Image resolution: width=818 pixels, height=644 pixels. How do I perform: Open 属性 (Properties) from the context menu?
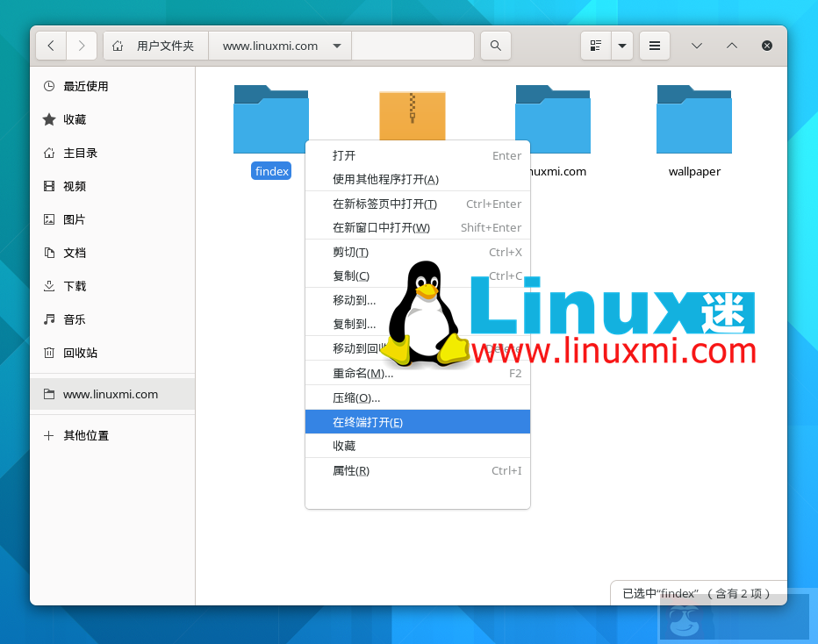tap(348, 470)
